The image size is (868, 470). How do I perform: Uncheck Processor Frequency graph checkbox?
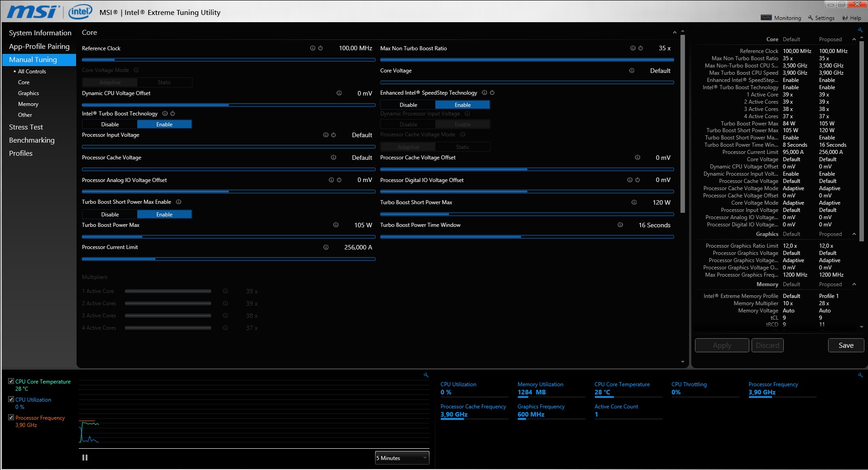[x=11, y=417]
